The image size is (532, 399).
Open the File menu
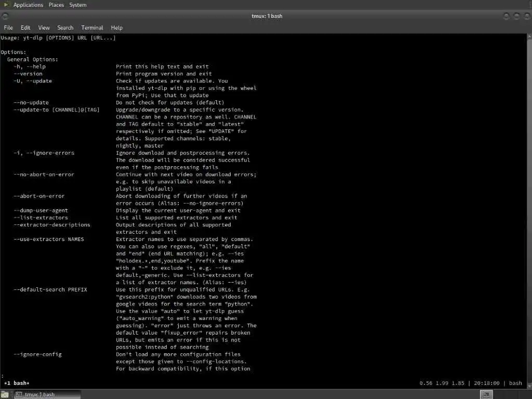(x=8, y=28)
